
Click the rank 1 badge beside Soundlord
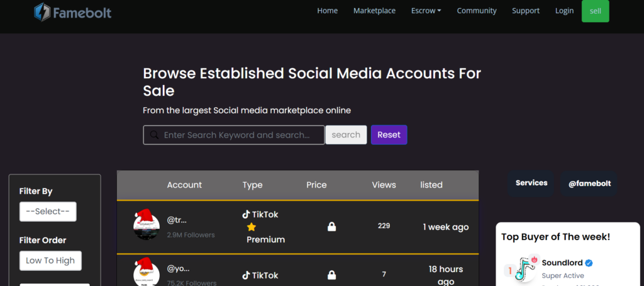[509, 271]
